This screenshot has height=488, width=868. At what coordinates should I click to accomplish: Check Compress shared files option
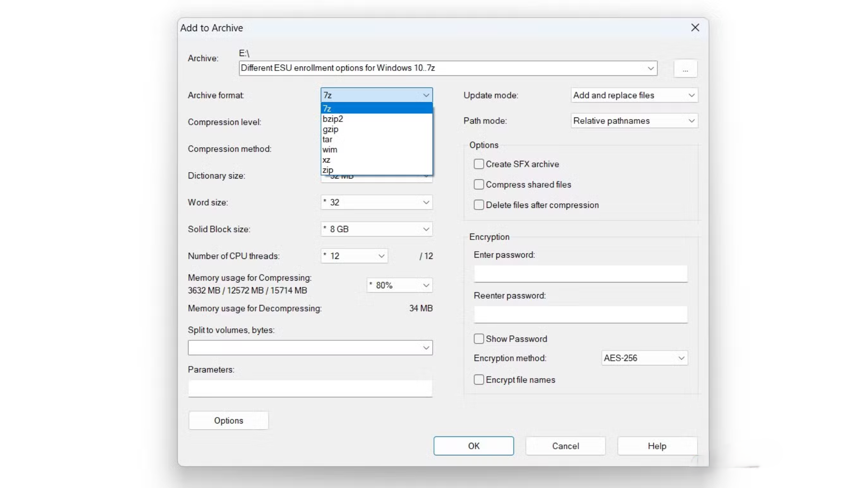click(x=479, y=184)
